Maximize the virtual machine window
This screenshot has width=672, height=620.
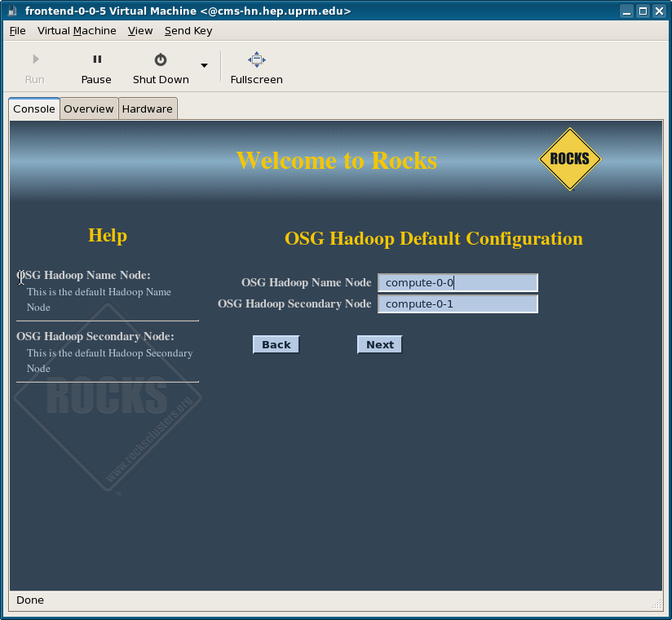pyautogui.click(x=643, y=11)
